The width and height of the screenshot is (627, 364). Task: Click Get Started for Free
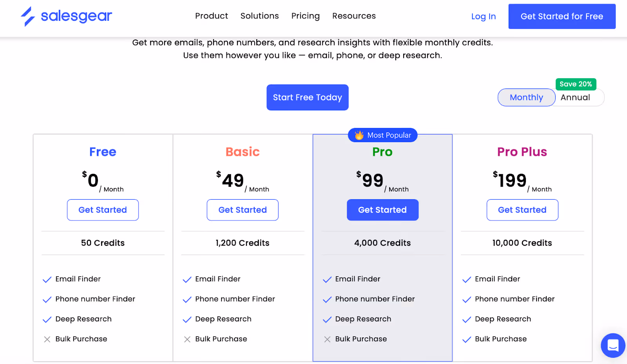[x=562, y=16]
